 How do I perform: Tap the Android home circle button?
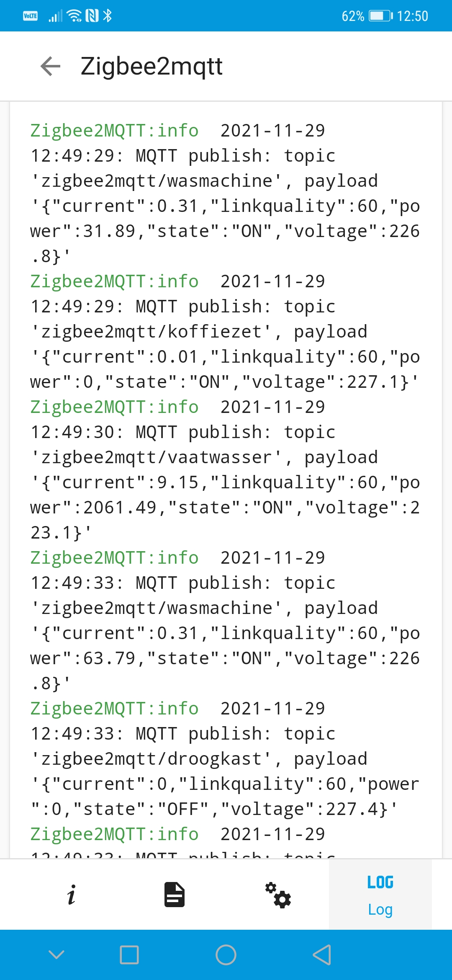(226, 955)
